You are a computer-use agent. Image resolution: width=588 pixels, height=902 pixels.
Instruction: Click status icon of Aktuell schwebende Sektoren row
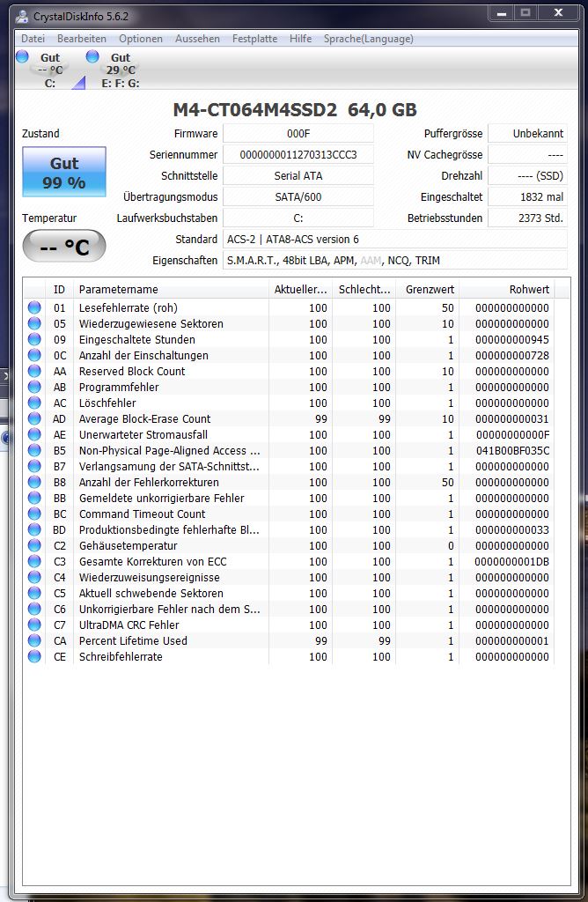(x=34, y=593)
